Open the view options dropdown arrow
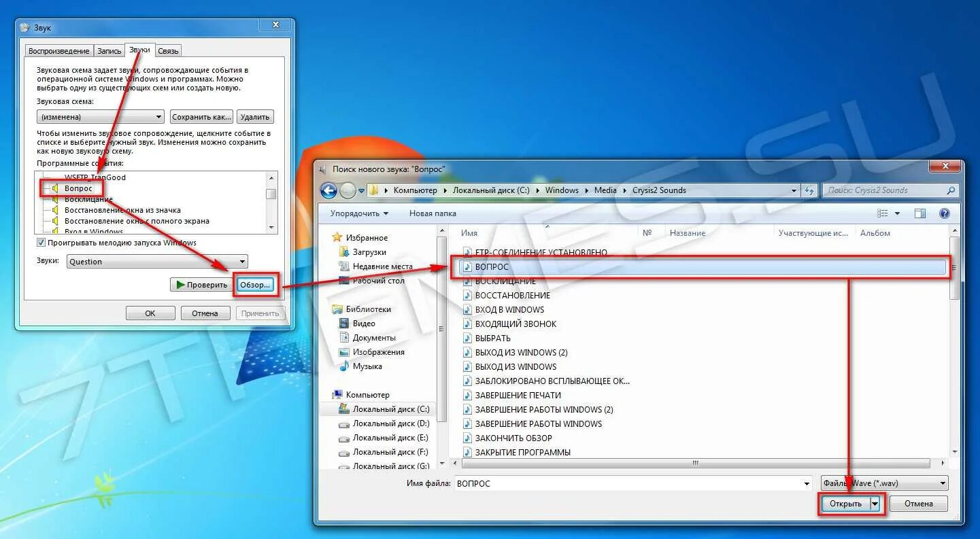 (897, 213)
